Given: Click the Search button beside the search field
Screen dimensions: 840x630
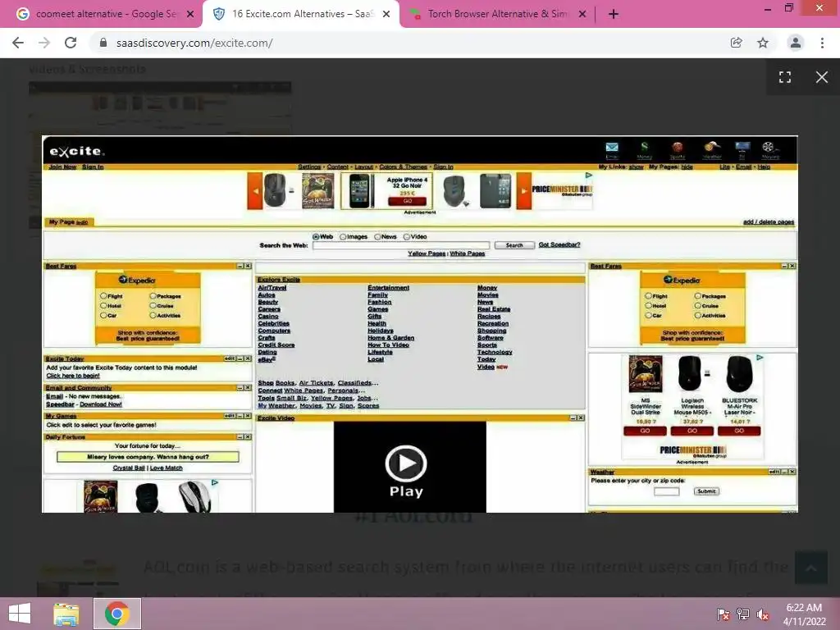Looking at the screenshot, I should (x=514, y=245).
